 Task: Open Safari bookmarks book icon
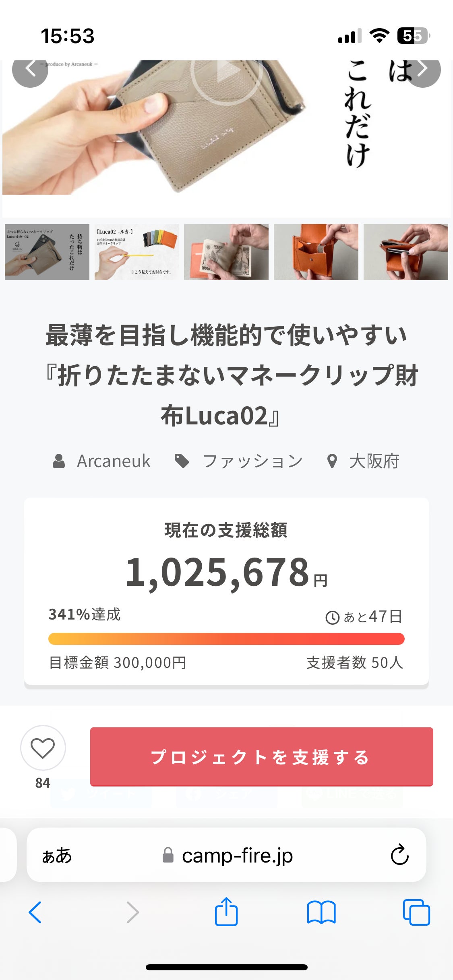click(x=321, y=912)
